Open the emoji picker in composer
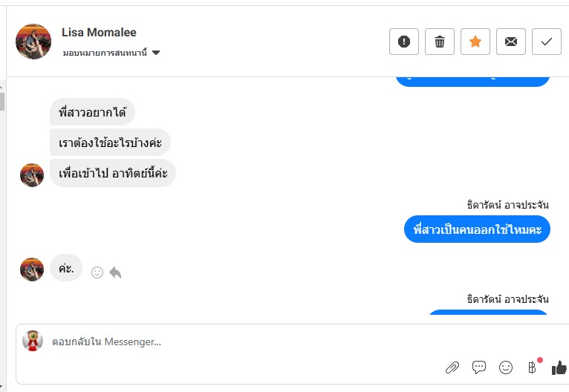The image size is (569, 392). [506, 367]
